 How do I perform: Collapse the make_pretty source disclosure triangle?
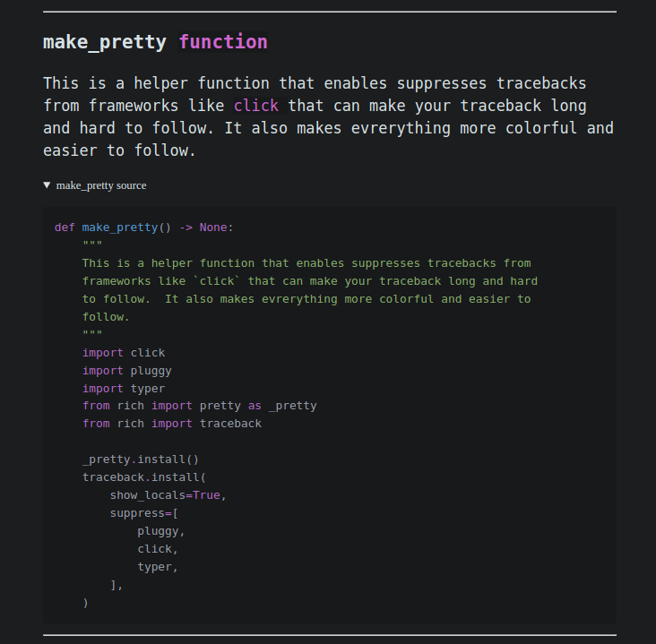47,185
